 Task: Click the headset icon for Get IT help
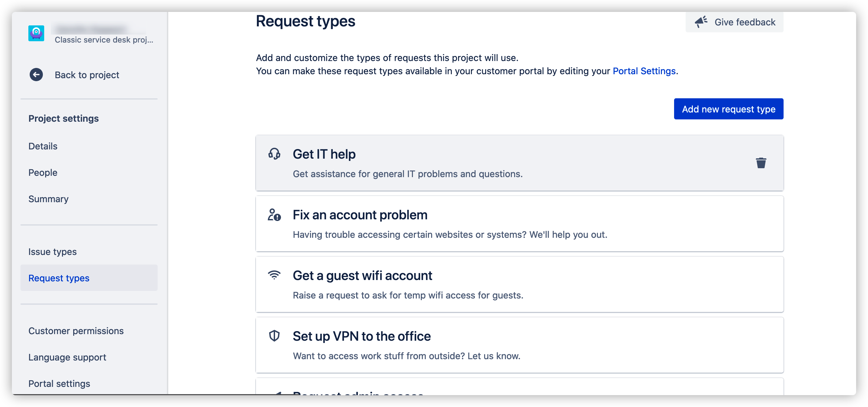click(x=274, y=154)
